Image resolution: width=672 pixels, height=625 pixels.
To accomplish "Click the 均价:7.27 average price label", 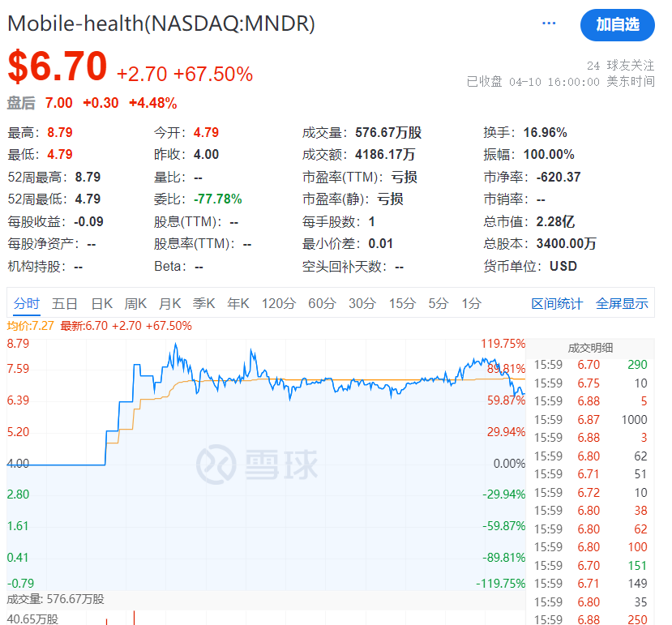I will click(31, 326).
